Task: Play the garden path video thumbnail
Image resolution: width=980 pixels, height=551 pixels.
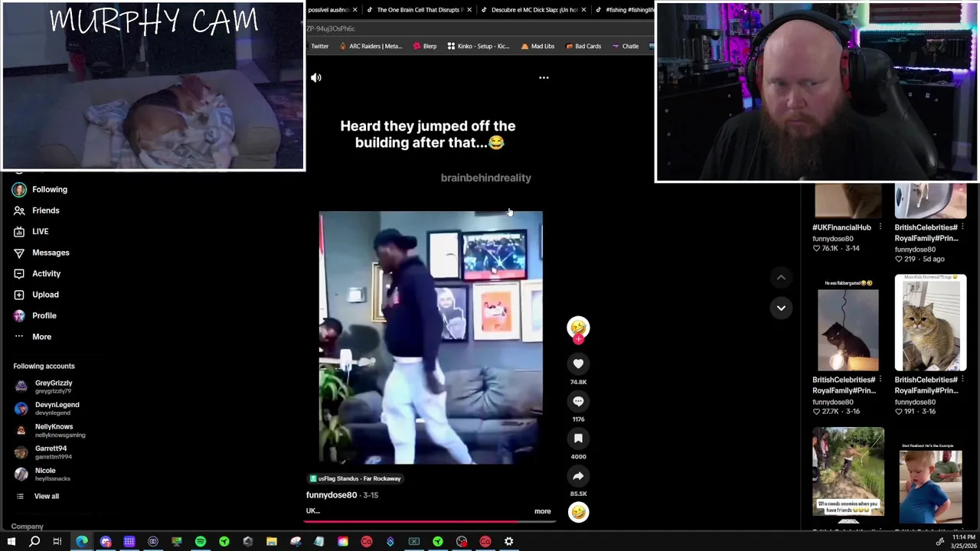Action: 848,474
